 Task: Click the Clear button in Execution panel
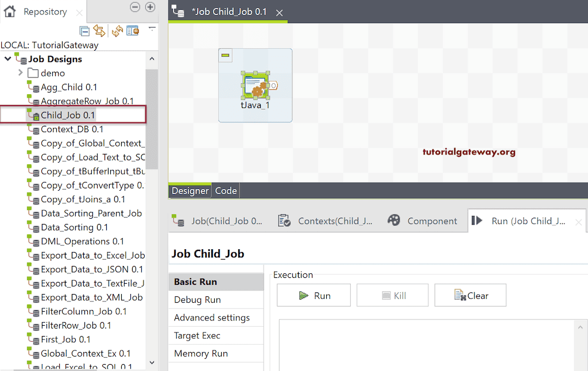tap(470, 295)
